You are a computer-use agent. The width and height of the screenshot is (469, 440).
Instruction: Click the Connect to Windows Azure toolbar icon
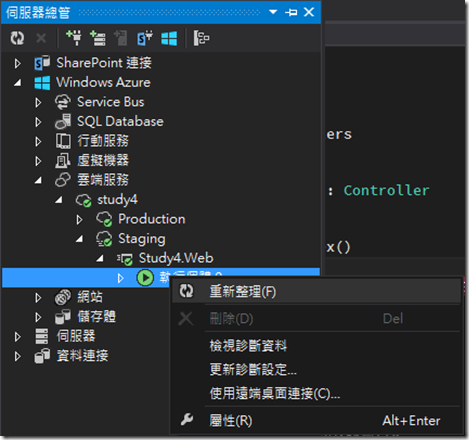coord(169,38)
